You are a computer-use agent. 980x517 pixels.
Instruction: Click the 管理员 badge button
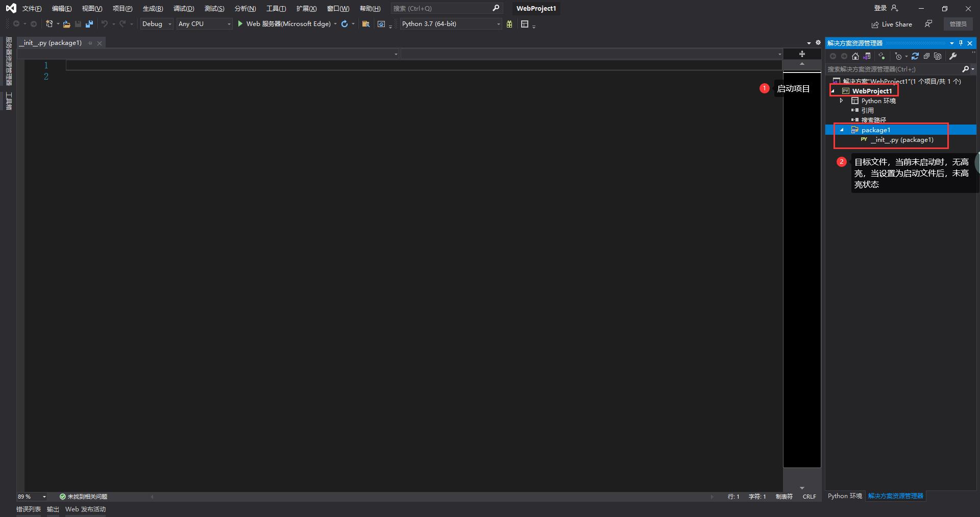coord(958,24)
